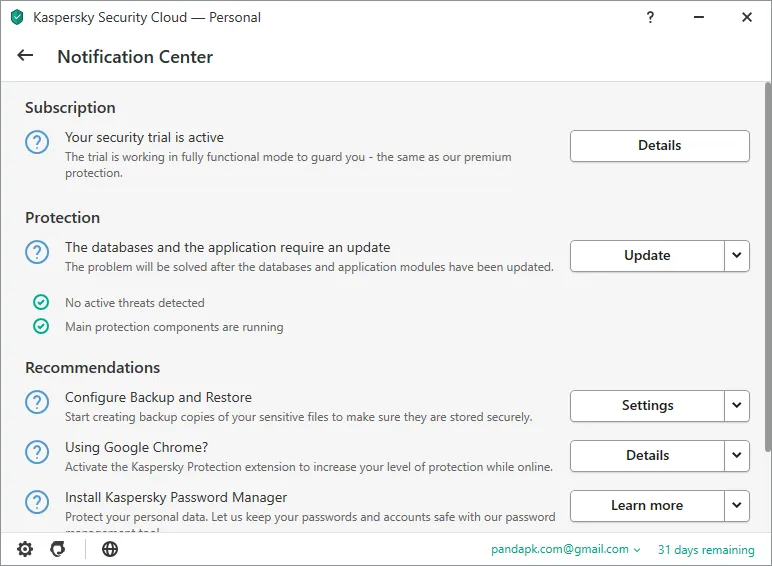The width and height of the screenshot is (772, 566).
Task: Click info icon beside Install Kaspersky Password Manager
Action: tap(37, 502)
